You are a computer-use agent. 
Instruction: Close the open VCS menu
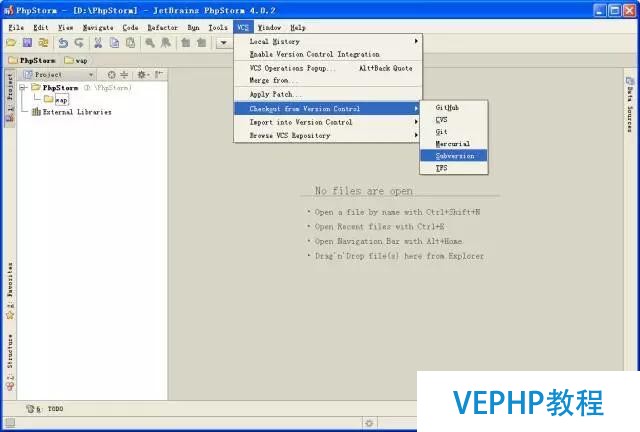tap(243, 27)
